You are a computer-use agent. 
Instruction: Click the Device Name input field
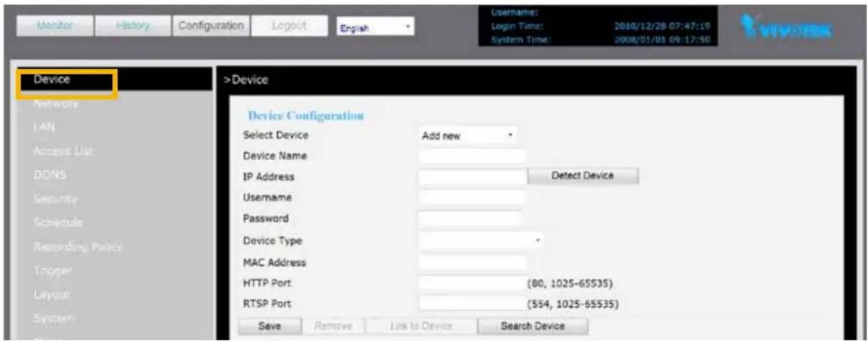(x=472, y=156)
